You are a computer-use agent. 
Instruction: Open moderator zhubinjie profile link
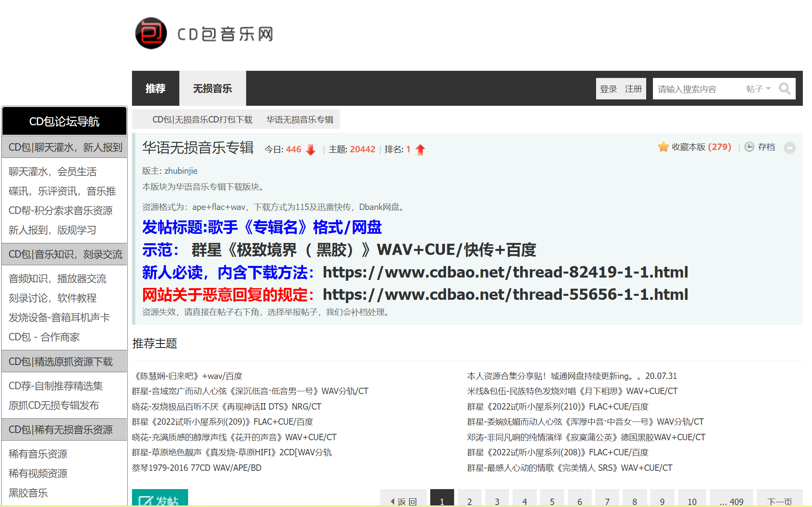click(181, 171)
